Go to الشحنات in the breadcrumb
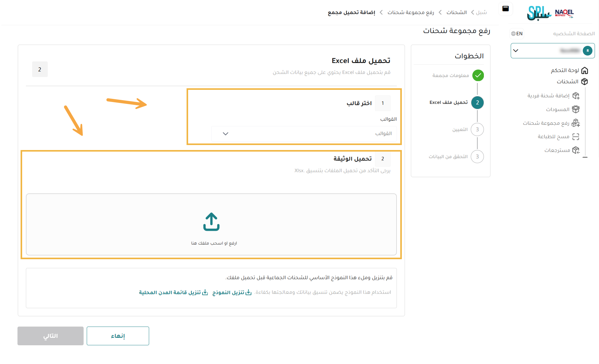599x364 pixels. (x=456, y=12)
